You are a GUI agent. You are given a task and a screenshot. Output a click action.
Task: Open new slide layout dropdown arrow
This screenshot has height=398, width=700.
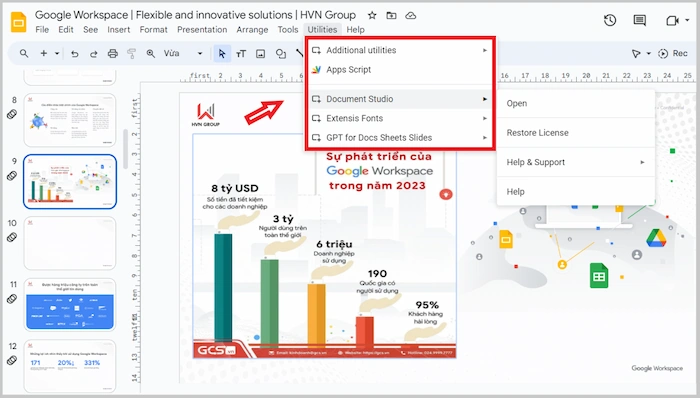(x=57, y=54)
